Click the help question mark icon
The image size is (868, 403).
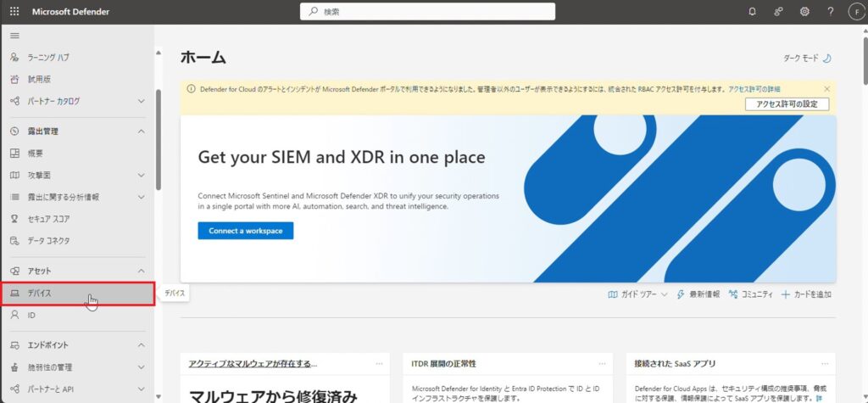click(x=830, y=12)
